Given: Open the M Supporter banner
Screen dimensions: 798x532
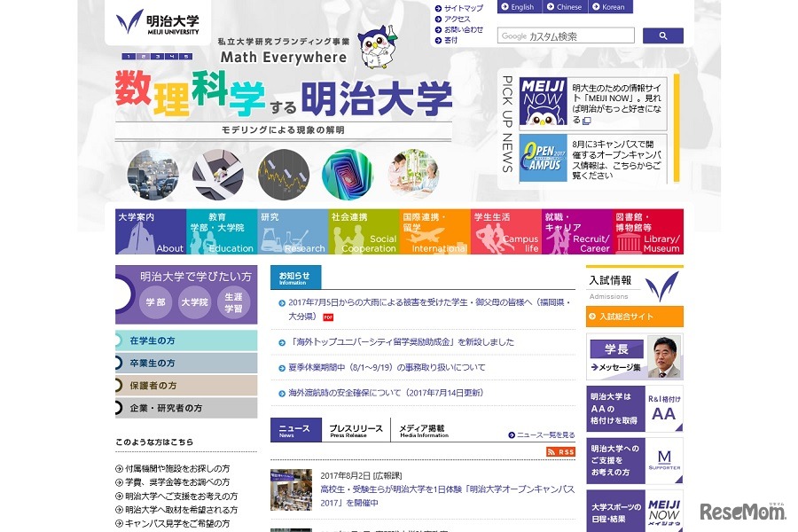Looking at the screenshot, I should click(x=635, y=461).
